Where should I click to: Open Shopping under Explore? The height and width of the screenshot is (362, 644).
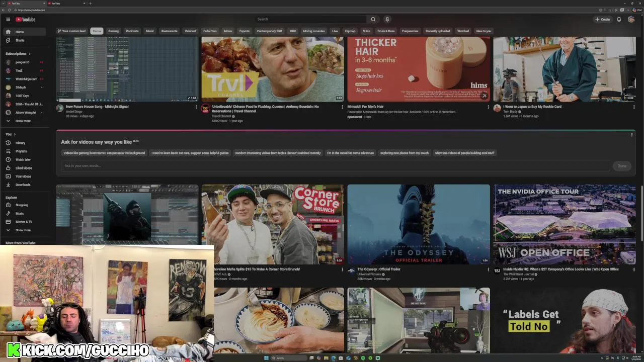tap(24, 205)
